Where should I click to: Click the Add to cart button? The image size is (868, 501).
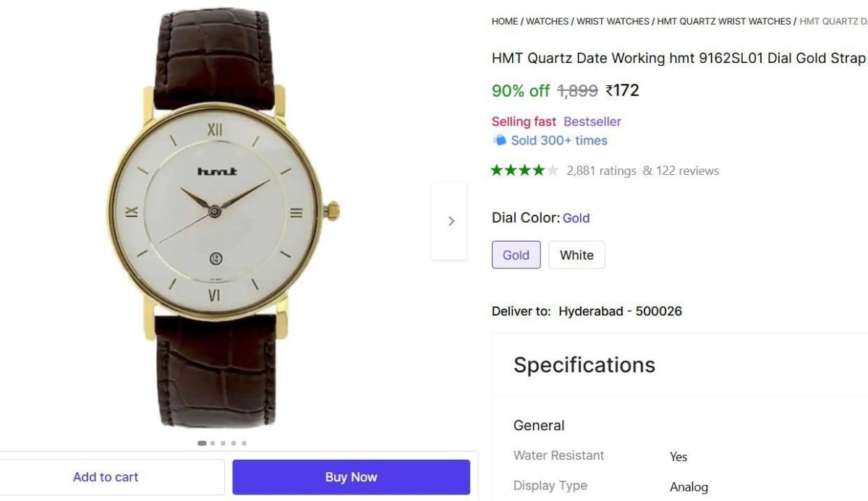(x=106, y=476)
